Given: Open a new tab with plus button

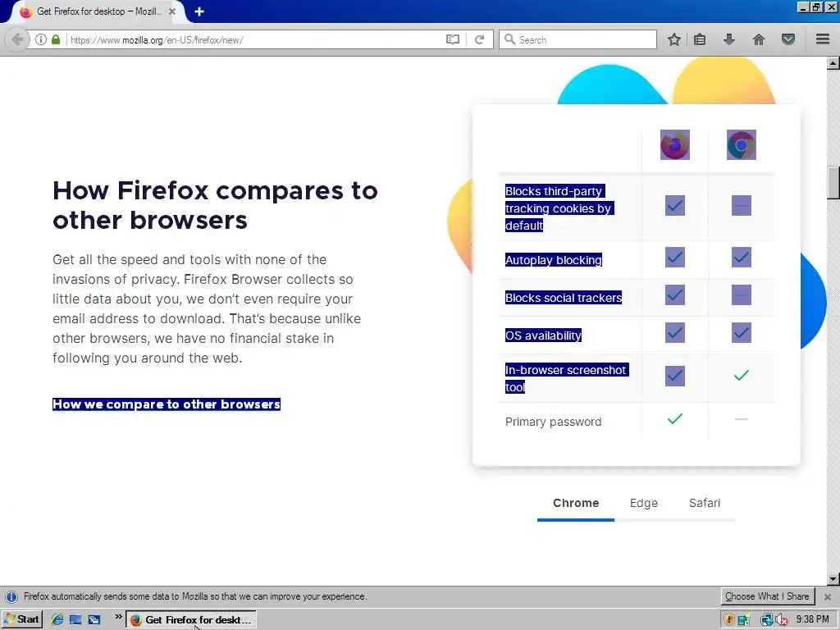Looking at the screenshot, I should [199, 11].
